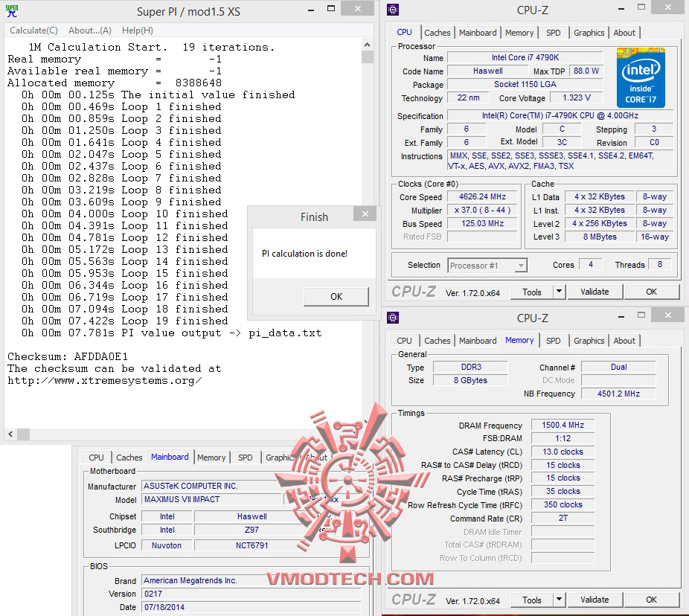Open SPD tab in top CPU-Z window

tap(554, 33)
